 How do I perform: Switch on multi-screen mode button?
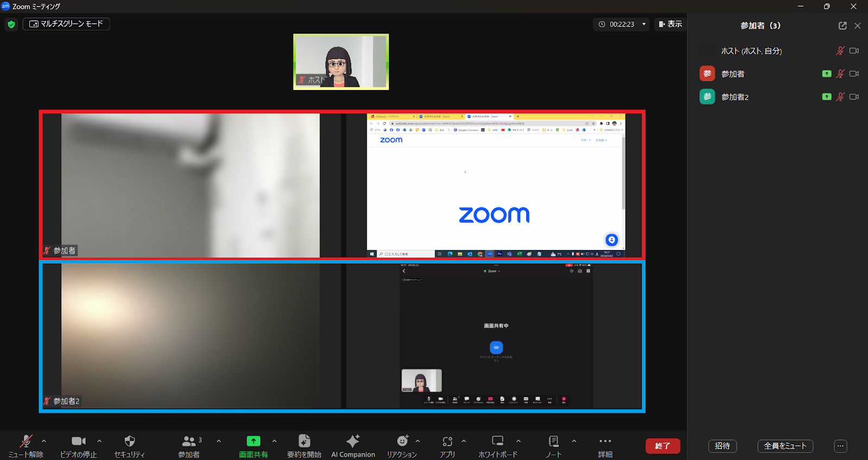tap(66, 24)
